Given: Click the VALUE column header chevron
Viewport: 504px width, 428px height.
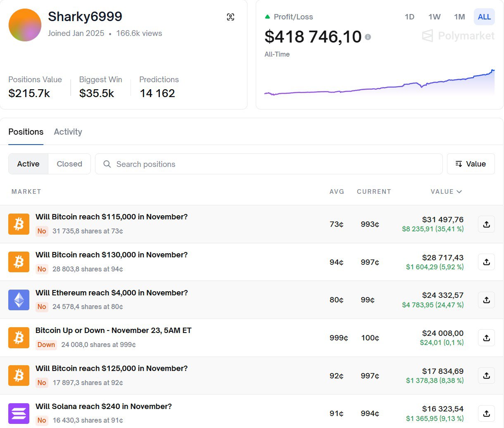Looking at the screenshot, I should (x=459, y=192).
